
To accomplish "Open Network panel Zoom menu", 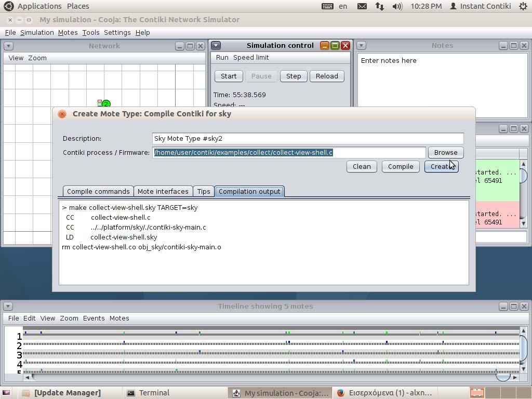I will (x=37, y=58).
